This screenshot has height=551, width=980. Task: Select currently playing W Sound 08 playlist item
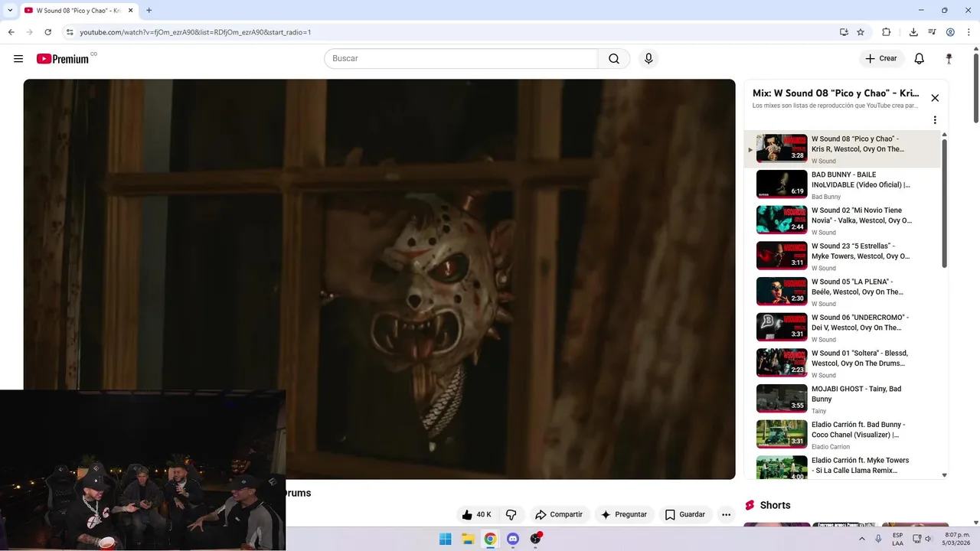[842, 149]
